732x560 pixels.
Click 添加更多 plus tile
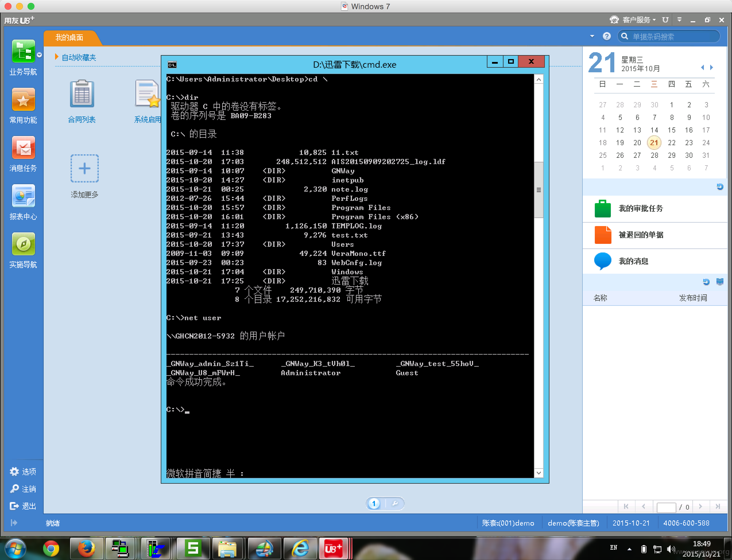coord(84,168)
